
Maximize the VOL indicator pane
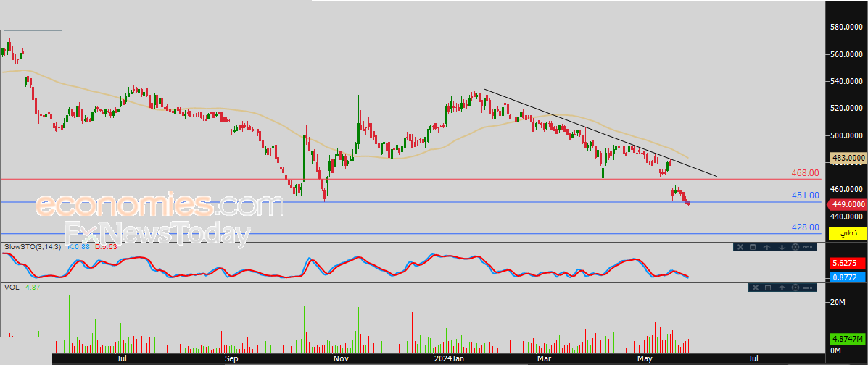coord(768,288)
